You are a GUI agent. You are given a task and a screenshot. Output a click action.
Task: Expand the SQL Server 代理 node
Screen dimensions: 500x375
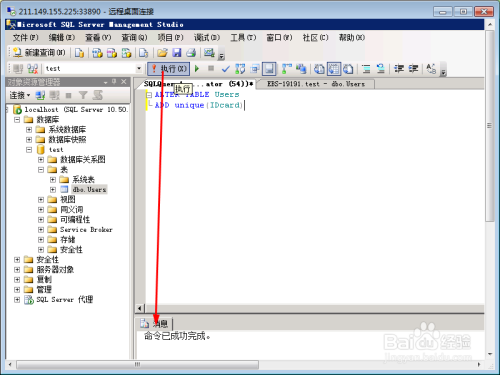coord(17,300)
